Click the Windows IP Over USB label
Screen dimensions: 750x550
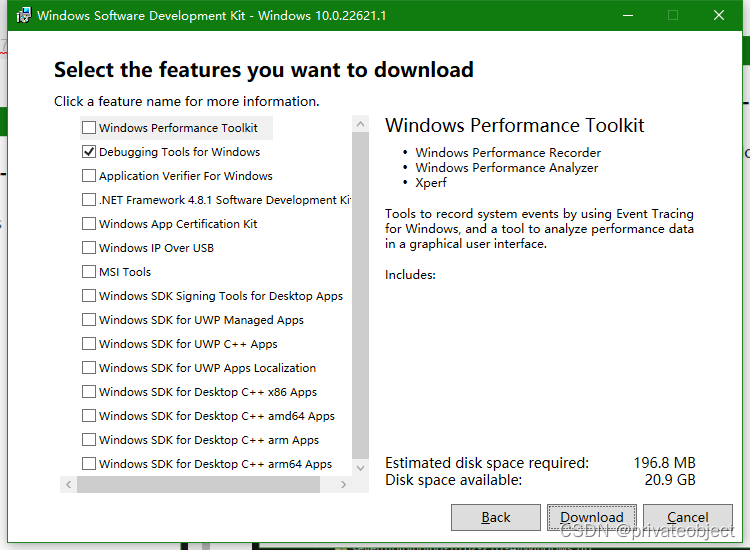point(156,248)
